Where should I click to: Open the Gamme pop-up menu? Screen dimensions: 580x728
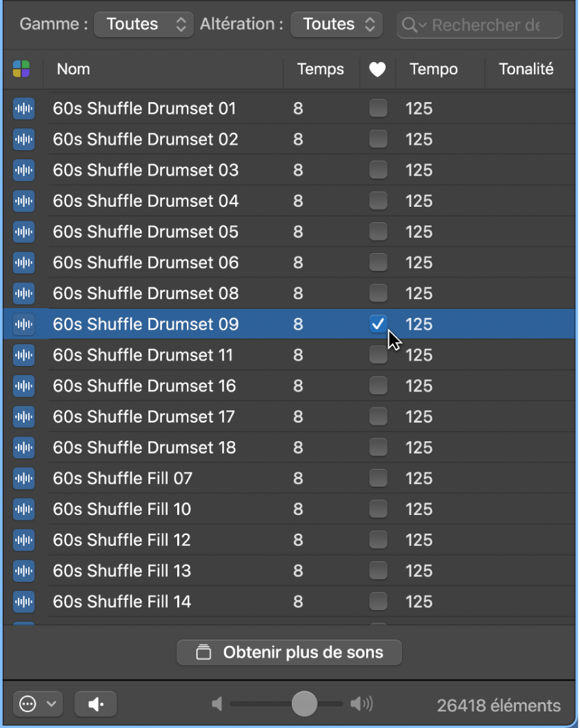pyautogui.click(x=143, y=24)
